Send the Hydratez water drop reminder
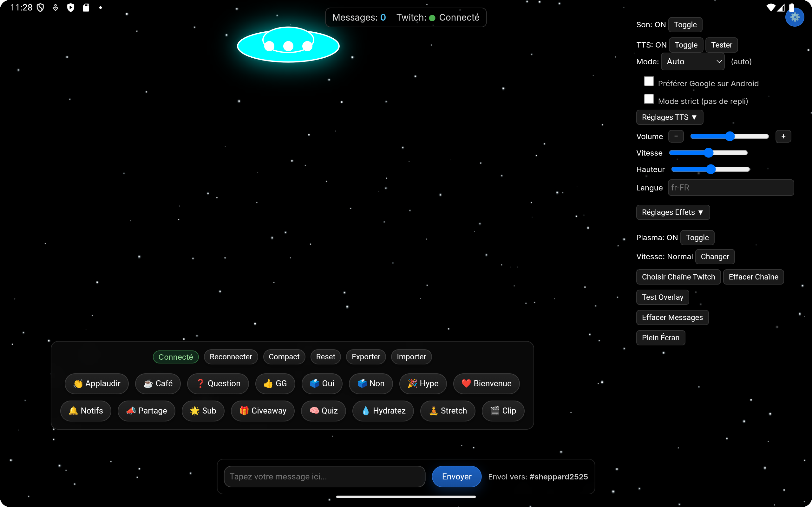The width and height of the screenshot is (812, 507). (x=383, y=410)
